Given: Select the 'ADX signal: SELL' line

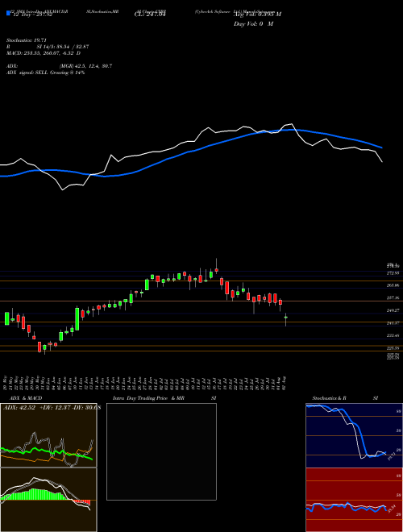Looking at the screenshot, I should click(x=45, y=73).
